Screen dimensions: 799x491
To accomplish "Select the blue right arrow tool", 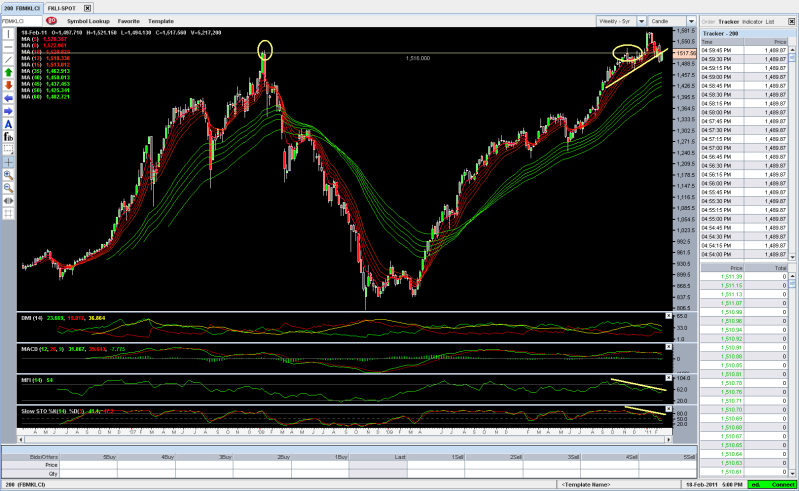I will (x=8, y=111).
